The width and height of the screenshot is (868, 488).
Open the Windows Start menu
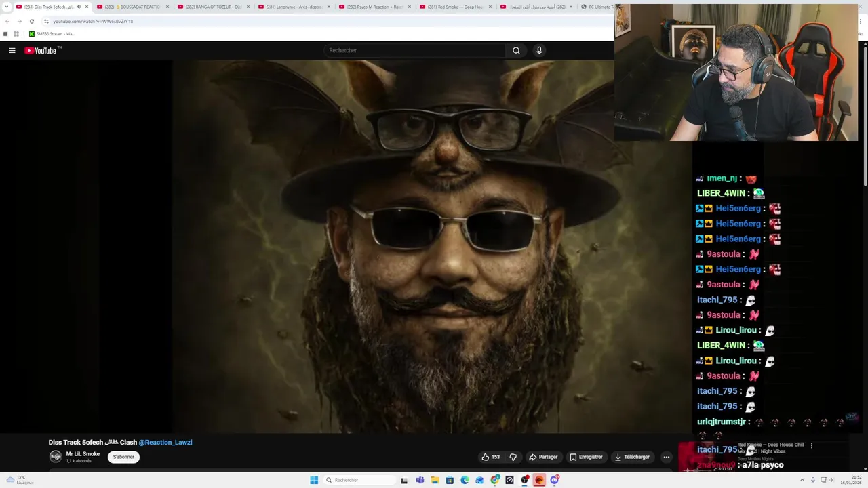[314, 480]
